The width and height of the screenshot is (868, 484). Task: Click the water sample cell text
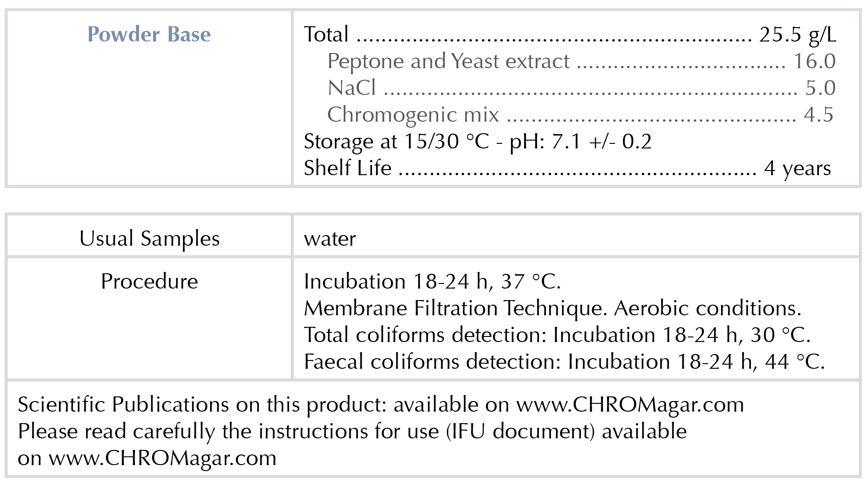click(330, 239)
